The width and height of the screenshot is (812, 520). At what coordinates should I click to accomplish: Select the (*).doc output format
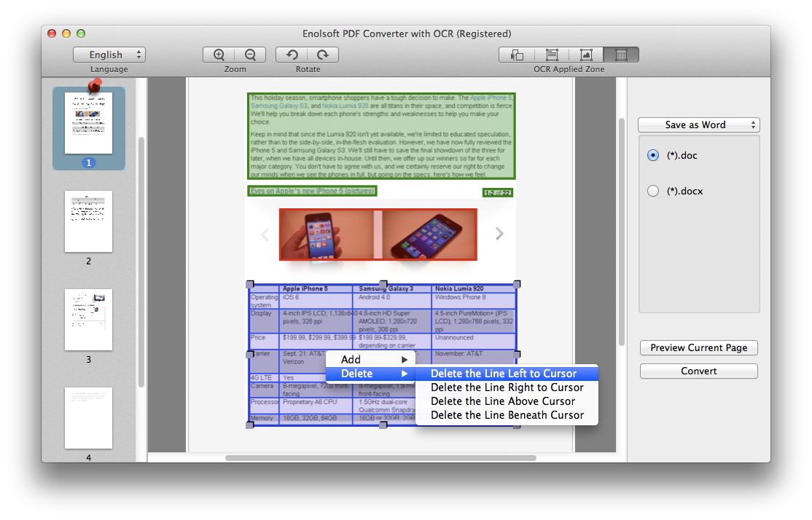(x=653, y=155)
